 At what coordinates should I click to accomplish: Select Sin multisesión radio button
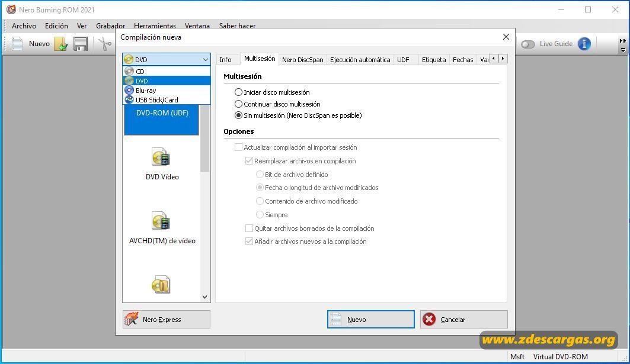[238, 115]
